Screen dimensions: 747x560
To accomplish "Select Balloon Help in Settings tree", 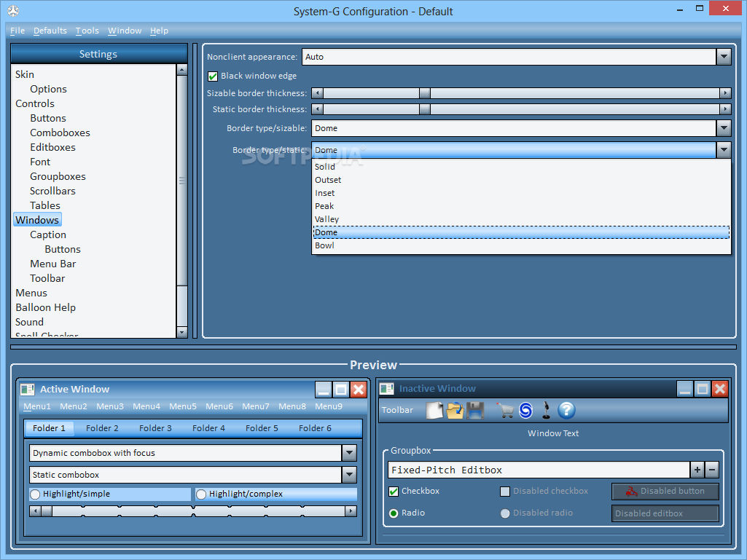I will tap(45, 307).
